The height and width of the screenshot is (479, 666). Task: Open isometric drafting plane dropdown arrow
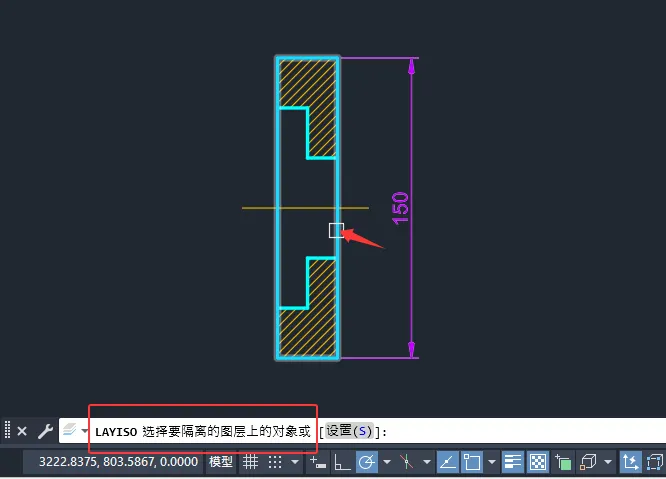coord(426,462)
